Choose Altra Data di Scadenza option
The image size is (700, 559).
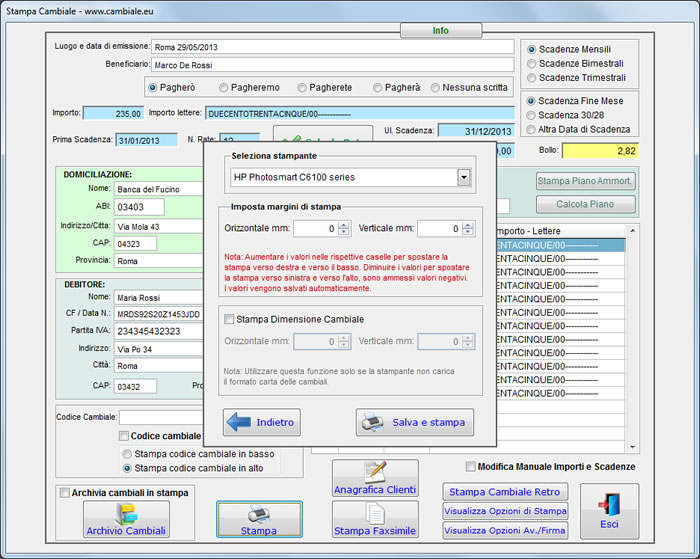[531, 130]
